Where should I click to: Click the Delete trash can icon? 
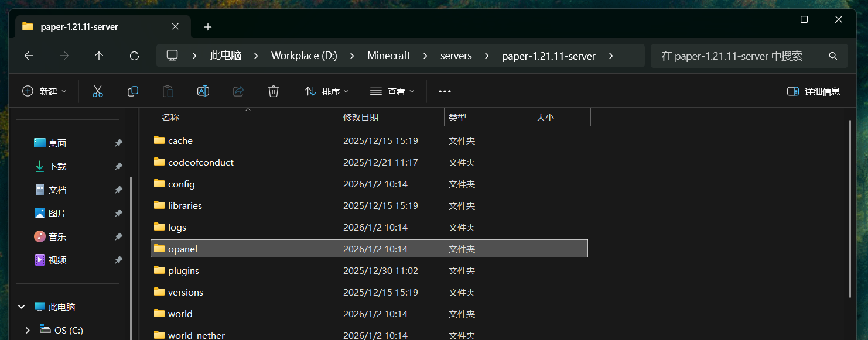(273, 91)
